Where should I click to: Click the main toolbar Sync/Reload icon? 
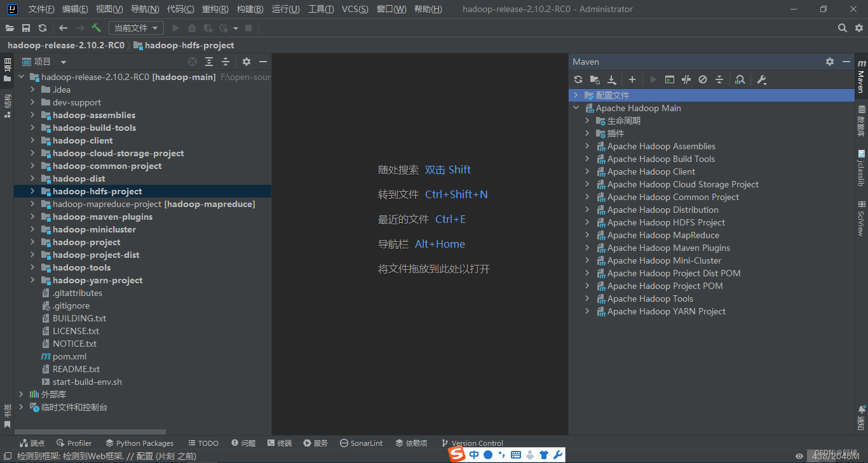pos(43,28)
